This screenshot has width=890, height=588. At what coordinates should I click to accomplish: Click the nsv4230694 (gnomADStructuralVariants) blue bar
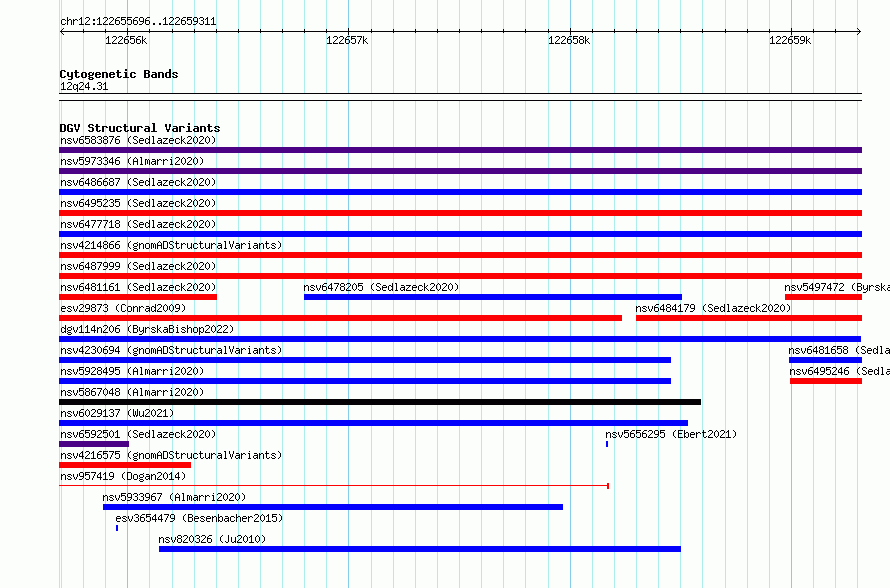365,360
